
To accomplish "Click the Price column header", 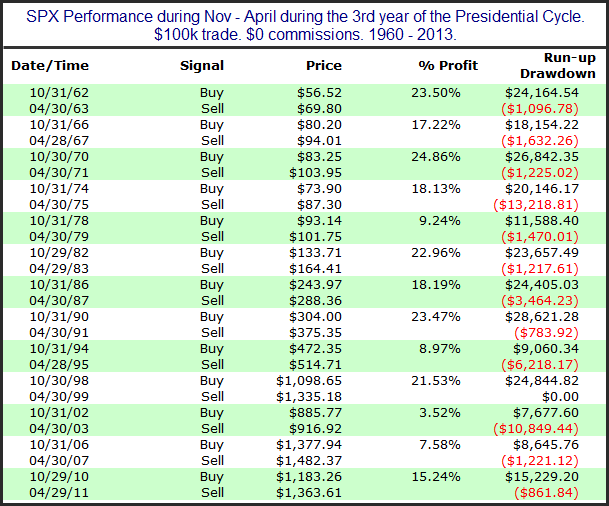I will tap(323, 65).
